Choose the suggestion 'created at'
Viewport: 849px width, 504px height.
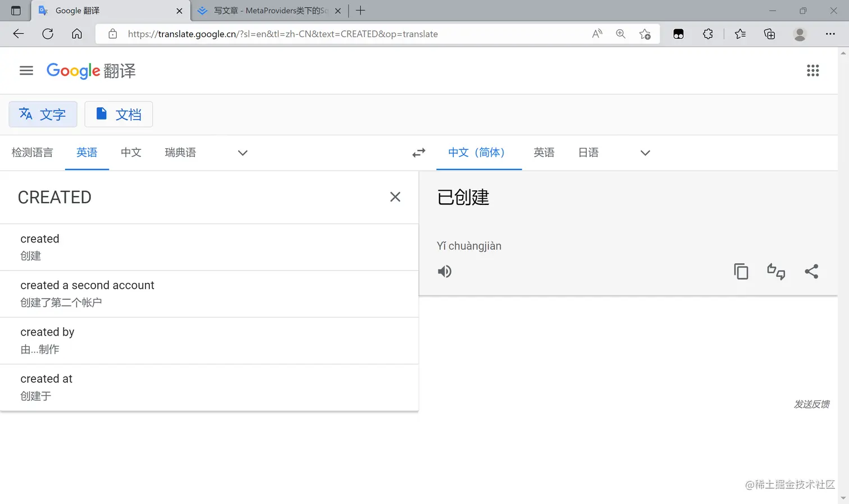[209, 387]
